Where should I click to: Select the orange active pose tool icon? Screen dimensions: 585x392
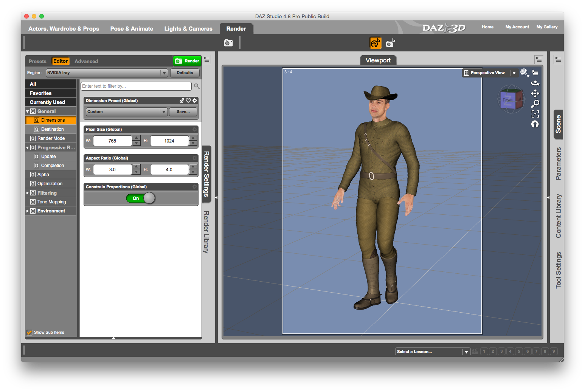(x=375, y=43)
